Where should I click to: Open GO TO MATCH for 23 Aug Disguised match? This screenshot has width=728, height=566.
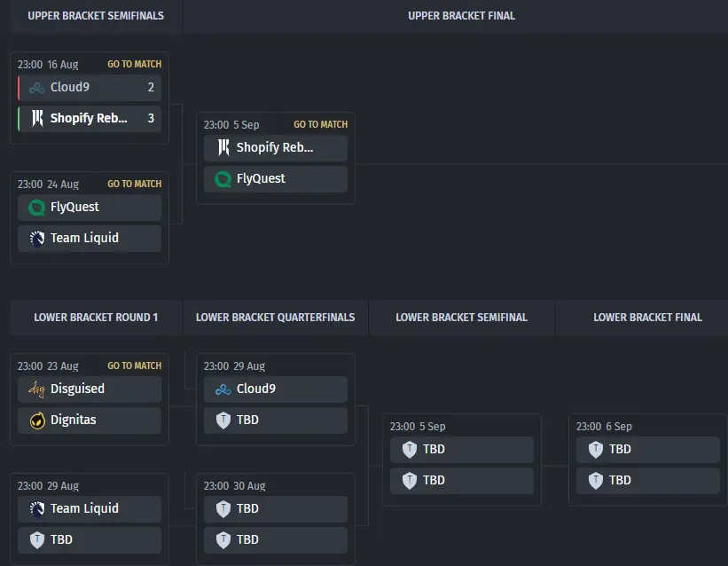135,366
